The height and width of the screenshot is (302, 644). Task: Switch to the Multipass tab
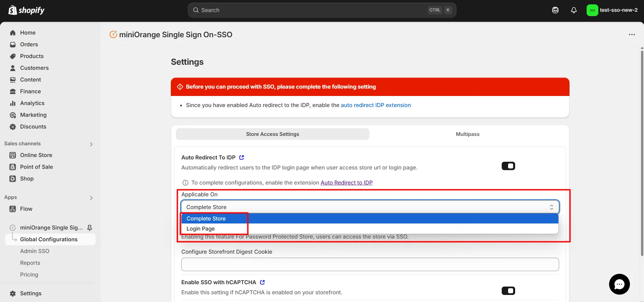tap(467, 134)
